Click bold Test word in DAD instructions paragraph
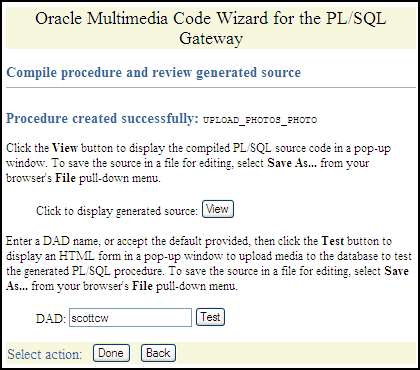Viewport: 420px width, 370px height. [x=332, y=241]
